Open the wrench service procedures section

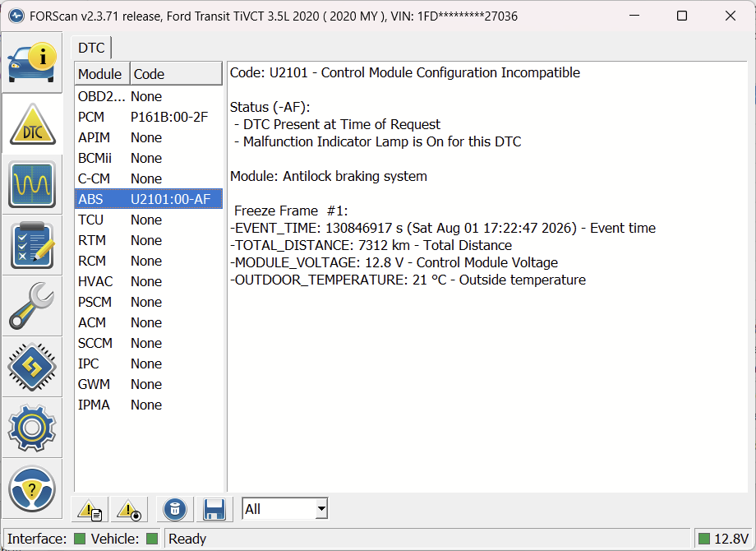pyautogui.click(x=32, y=306)
